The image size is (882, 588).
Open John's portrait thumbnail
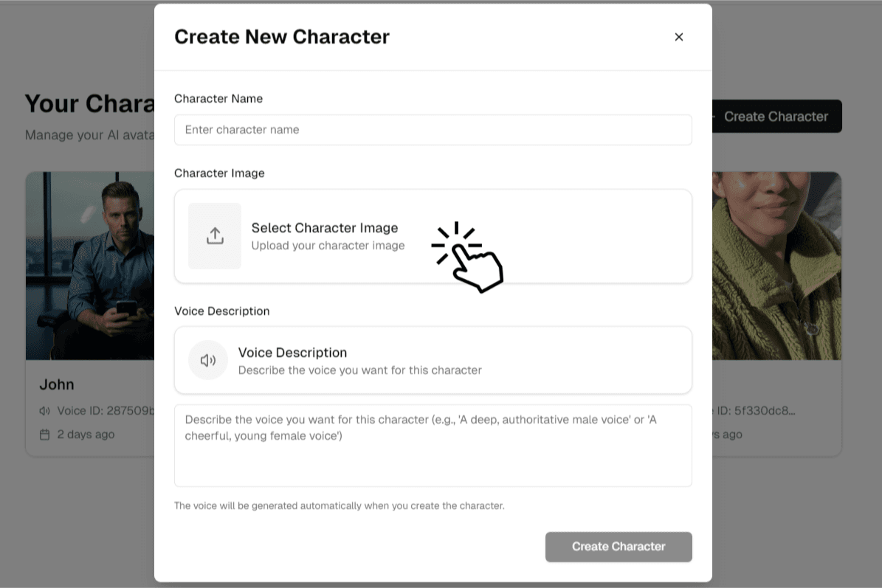tap(90, 266)
